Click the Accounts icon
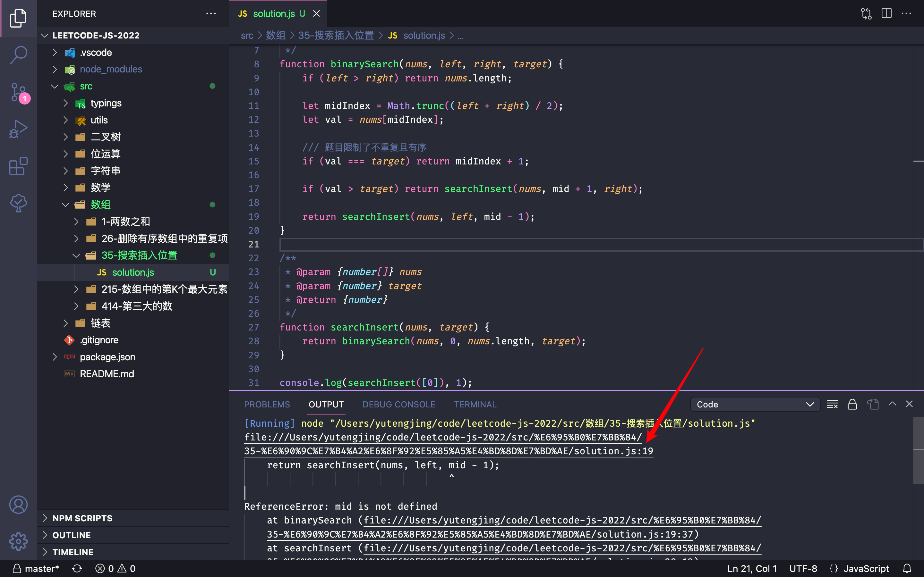Screen dimensions: 924x577 [x=18, y=505]
